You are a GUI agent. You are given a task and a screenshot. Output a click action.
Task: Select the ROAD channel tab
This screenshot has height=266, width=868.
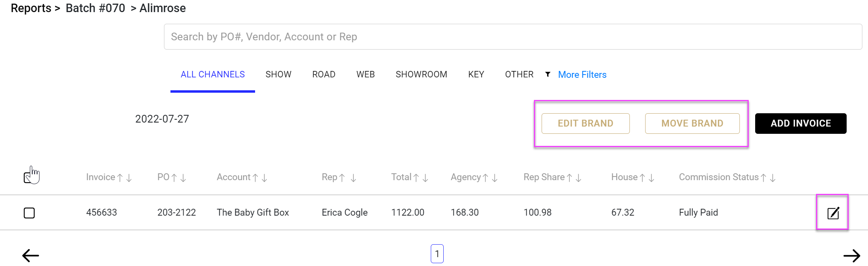coord(324,75)
